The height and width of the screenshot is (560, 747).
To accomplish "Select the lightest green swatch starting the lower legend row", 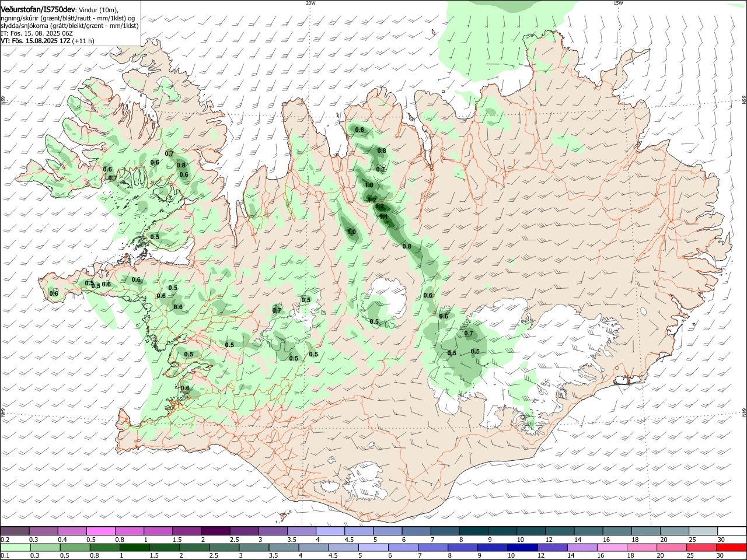I will [x=15, y=548].
